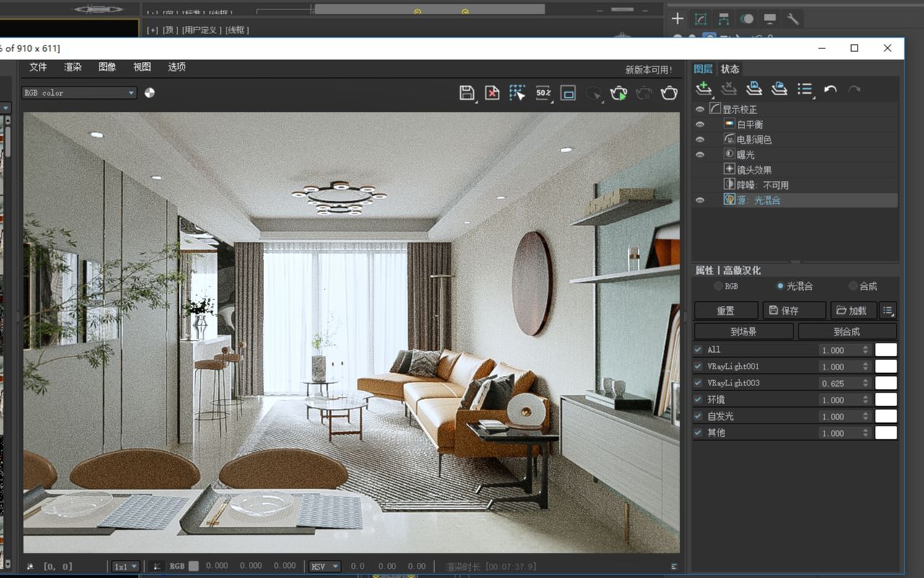Click the 到场景 button
The width and height of the screenshot is (924, 578).
coord(744,331)
